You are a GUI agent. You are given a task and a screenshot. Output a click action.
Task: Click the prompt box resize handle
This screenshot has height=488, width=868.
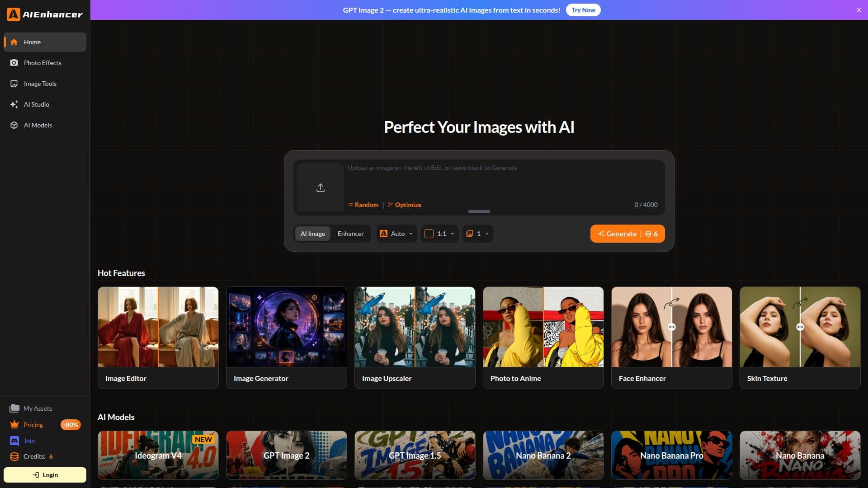tap(479, 211)
